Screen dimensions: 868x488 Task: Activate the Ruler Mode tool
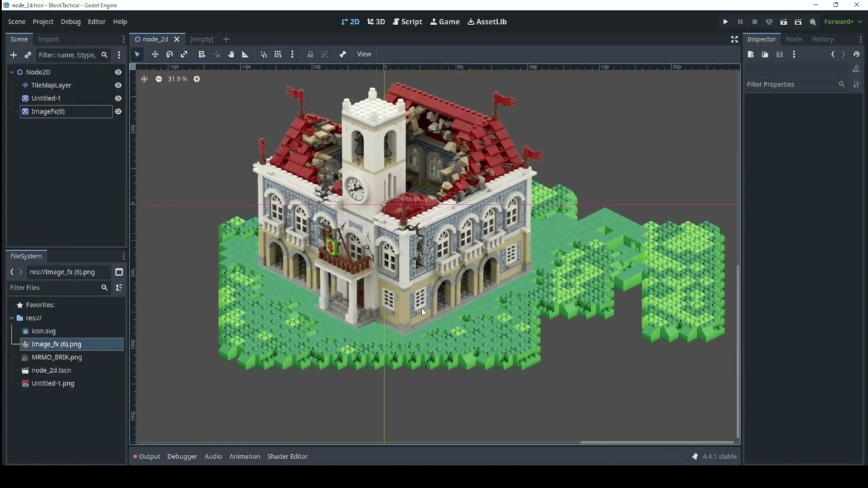[245, 54]
